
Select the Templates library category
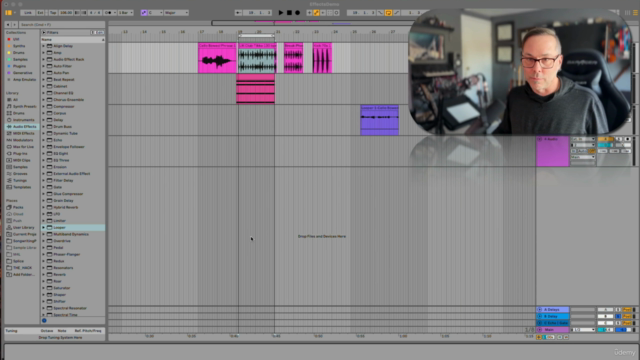point(22,187)
